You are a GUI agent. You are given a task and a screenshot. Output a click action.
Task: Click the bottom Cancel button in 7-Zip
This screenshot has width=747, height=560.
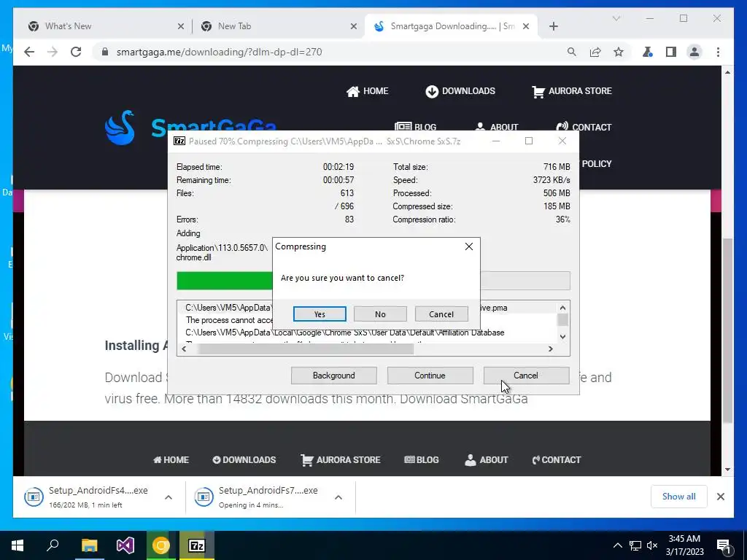click(526, 376)
